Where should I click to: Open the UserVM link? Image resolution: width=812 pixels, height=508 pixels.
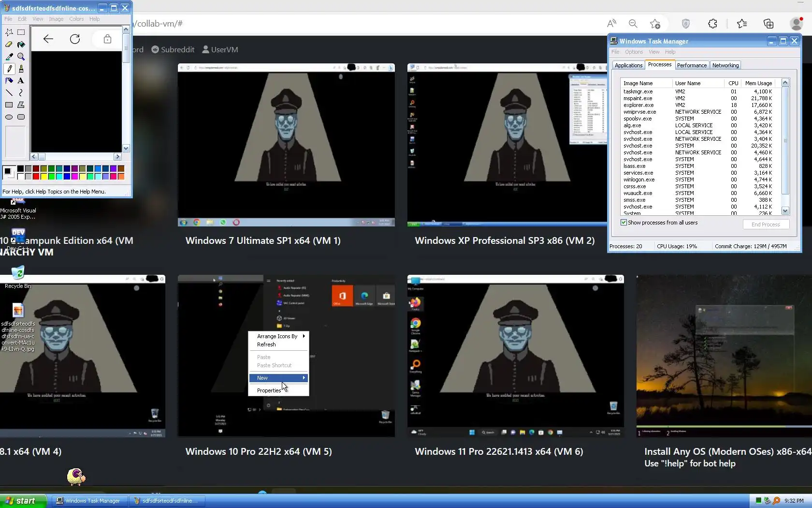(x=220, y=49)
